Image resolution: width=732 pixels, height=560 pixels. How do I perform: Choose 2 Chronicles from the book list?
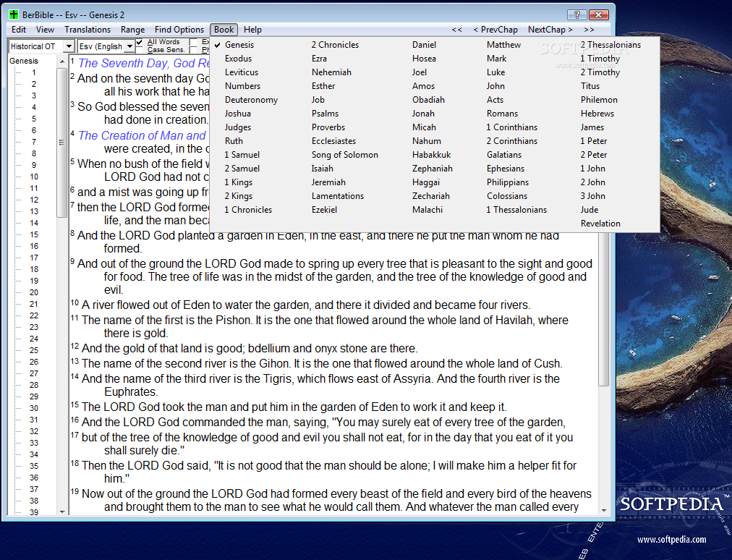335,45
